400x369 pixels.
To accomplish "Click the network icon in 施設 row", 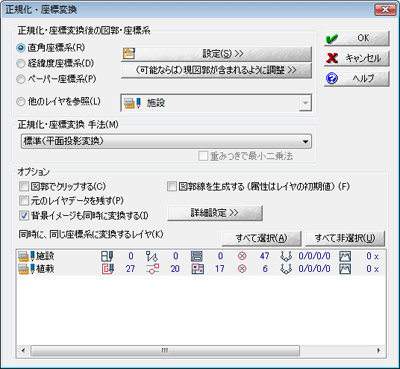I will click(286, 256).
